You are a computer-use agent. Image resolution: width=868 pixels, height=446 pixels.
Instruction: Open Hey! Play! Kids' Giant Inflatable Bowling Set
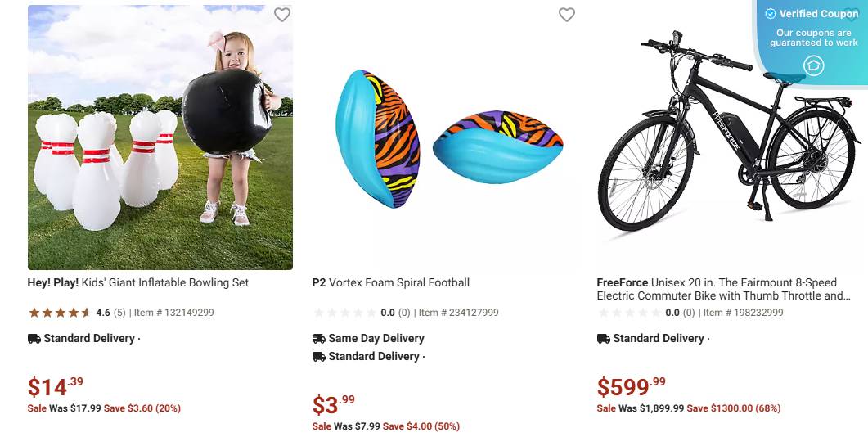[138, 283]
